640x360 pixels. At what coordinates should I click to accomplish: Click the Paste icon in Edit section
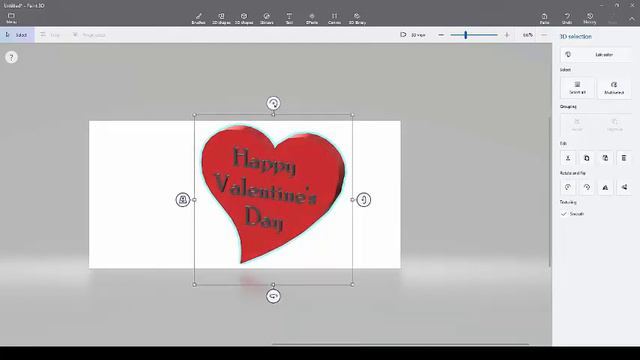605,158
